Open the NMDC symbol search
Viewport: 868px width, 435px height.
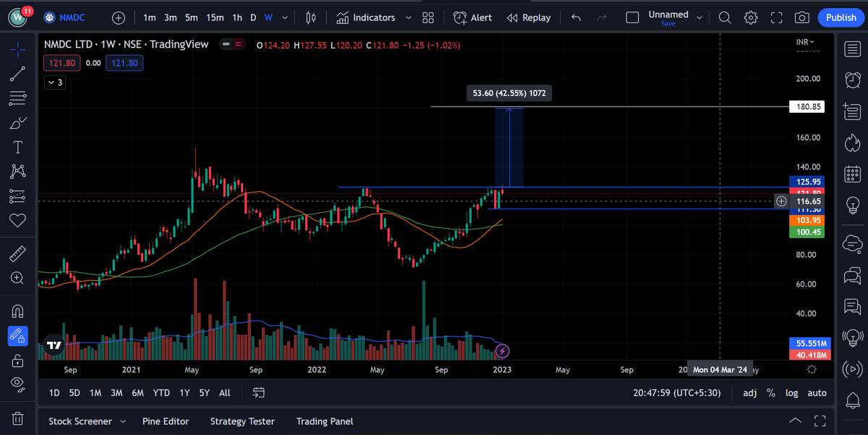click(x=65, y=17)
